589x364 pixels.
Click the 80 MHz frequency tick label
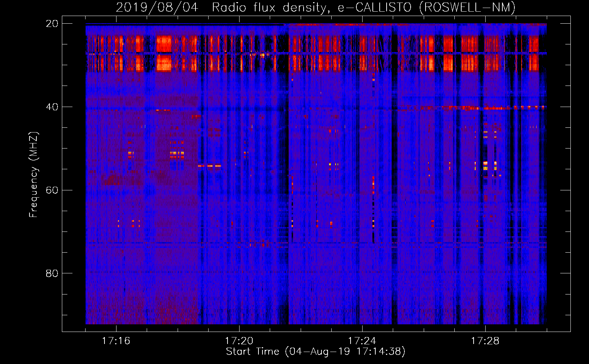pyautogui.click(x=52, y=273)
